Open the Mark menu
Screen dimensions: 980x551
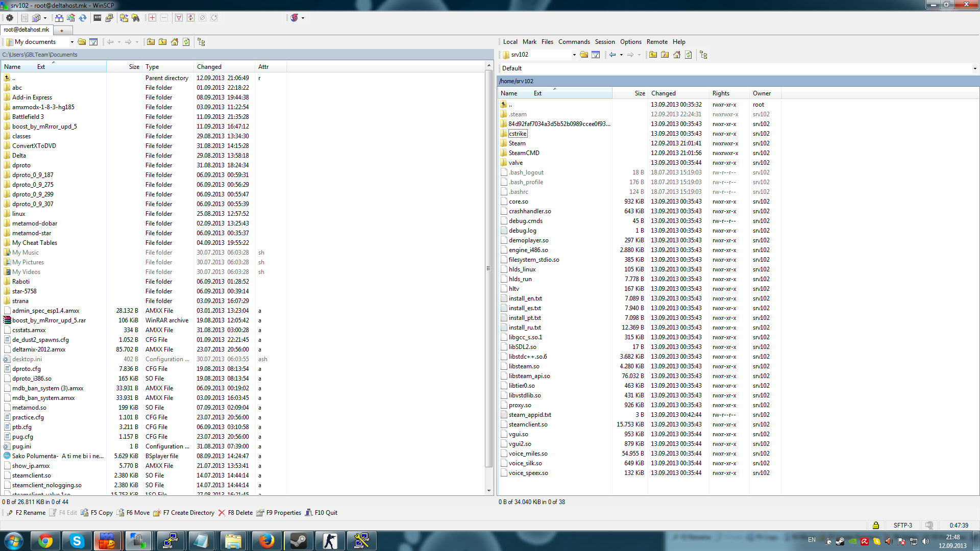coord(529,42)
